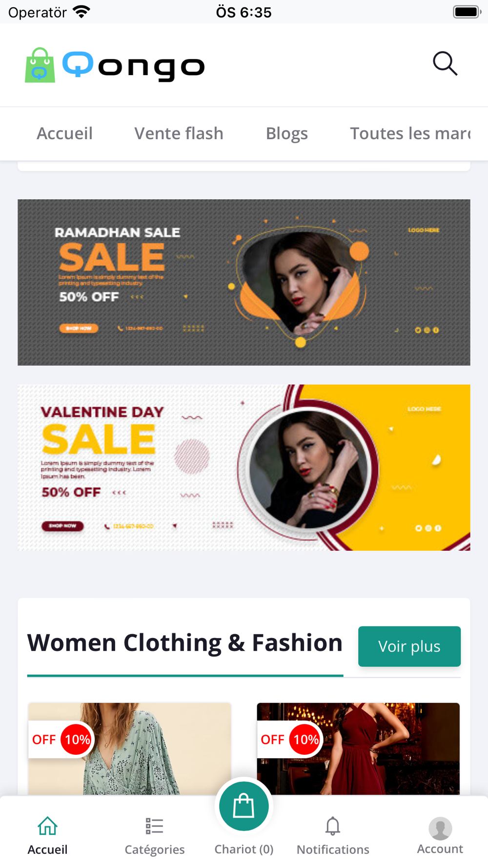This screenshot has height=868, width=488.
Task: Open the Account avatar icon
Action: point(440,828)
